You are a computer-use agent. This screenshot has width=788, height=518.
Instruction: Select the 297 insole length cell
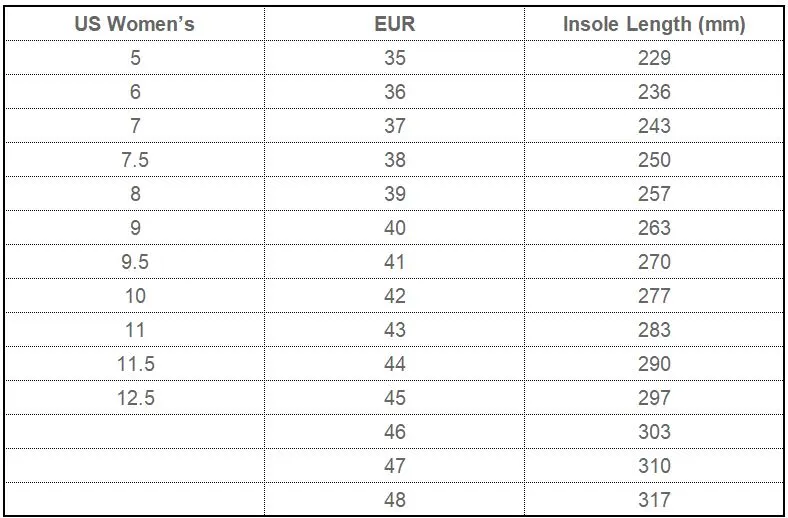click(654, 398)
